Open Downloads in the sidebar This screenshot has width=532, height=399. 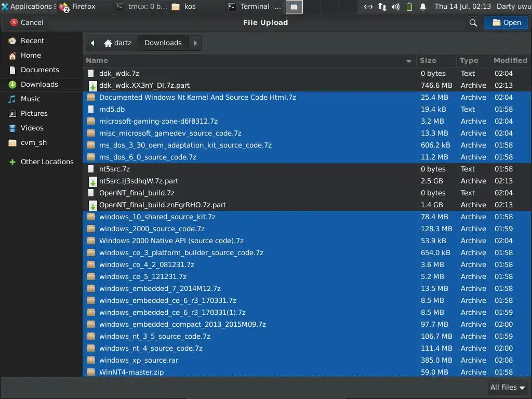click(41, 85)
